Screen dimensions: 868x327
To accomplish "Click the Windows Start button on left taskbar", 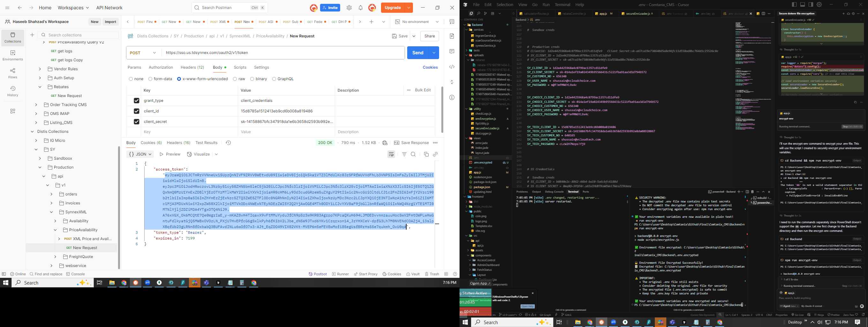I will point(6,283).
